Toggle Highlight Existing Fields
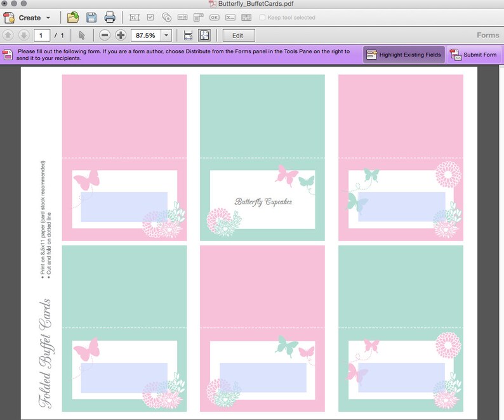 404,55
